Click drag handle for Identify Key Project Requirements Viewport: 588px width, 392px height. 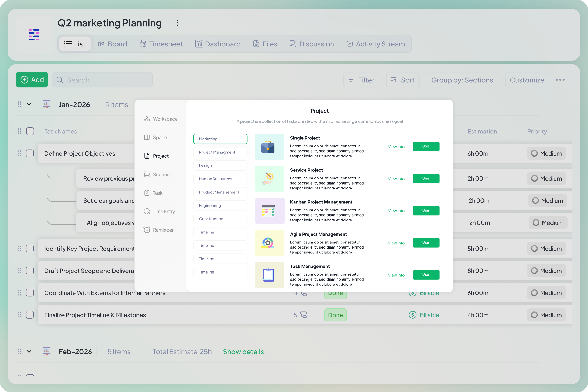(19, 249)
